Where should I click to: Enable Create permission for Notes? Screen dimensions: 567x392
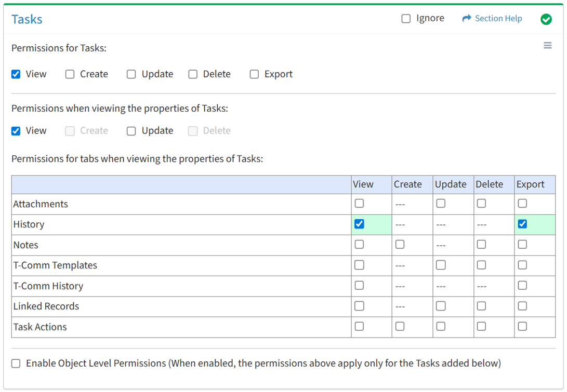pyautogui.click(x=400, y=245)
